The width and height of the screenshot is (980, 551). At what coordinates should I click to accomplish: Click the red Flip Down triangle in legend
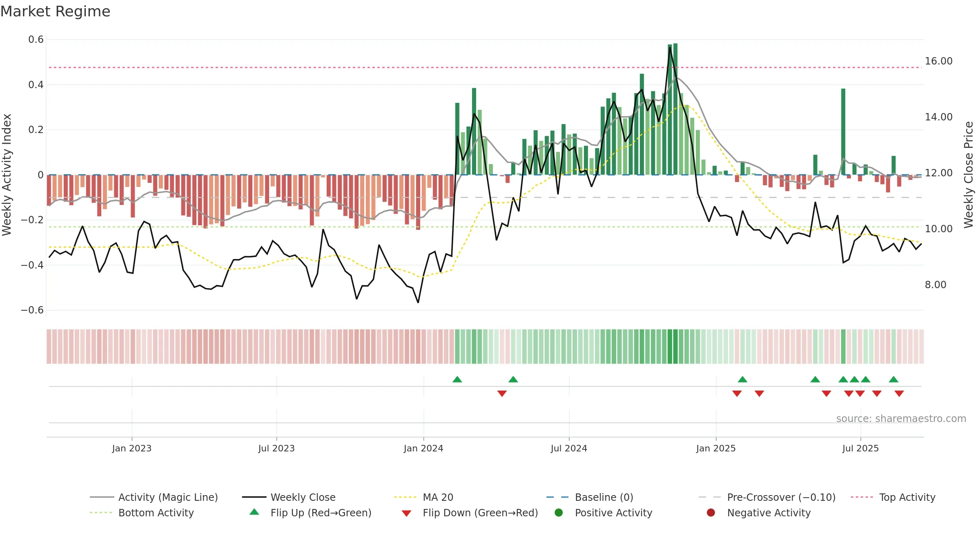click(x=406, y=513)
